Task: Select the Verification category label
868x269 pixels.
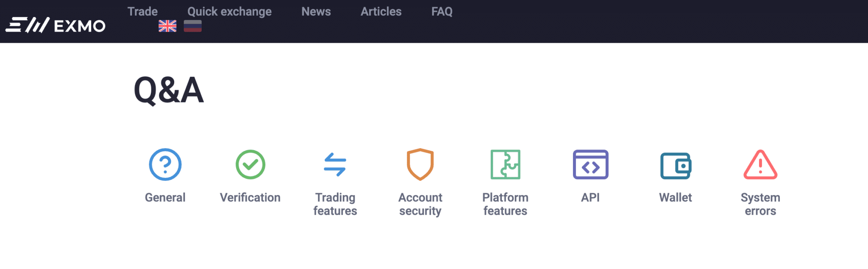Action: click(x=250, y=197)
